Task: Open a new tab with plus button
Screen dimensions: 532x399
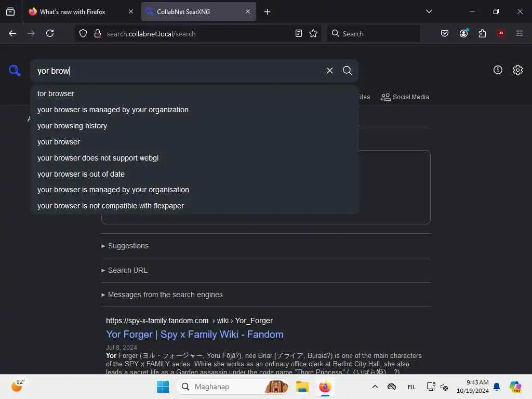Action: point(268,12)
